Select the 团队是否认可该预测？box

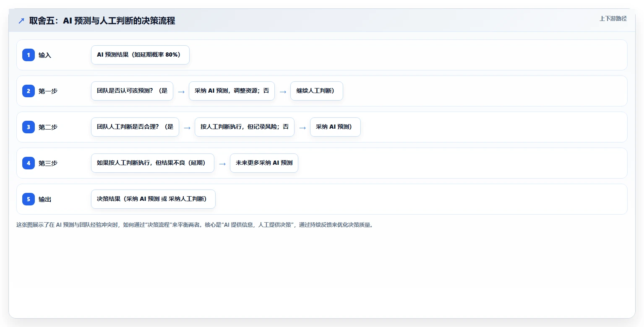click(132, 91)
